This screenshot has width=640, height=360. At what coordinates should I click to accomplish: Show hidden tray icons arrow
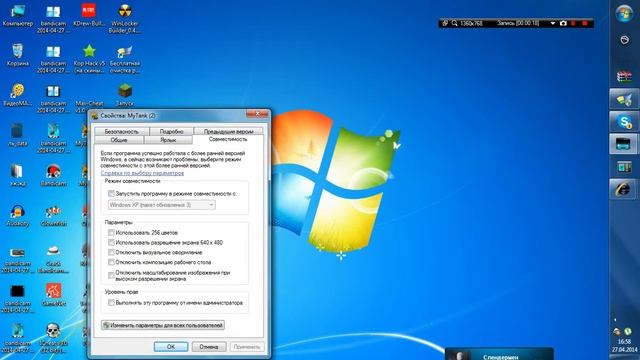615,320
